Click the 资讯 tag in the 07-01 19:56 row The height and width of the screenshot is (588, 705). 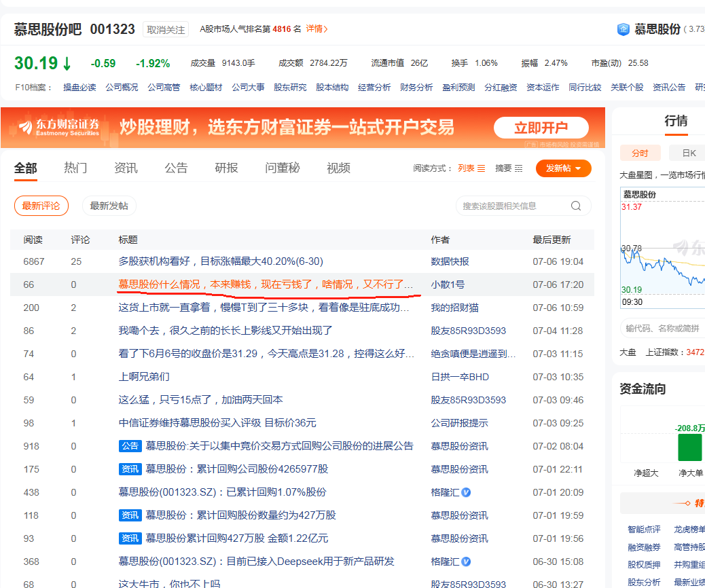coord(130,538)
